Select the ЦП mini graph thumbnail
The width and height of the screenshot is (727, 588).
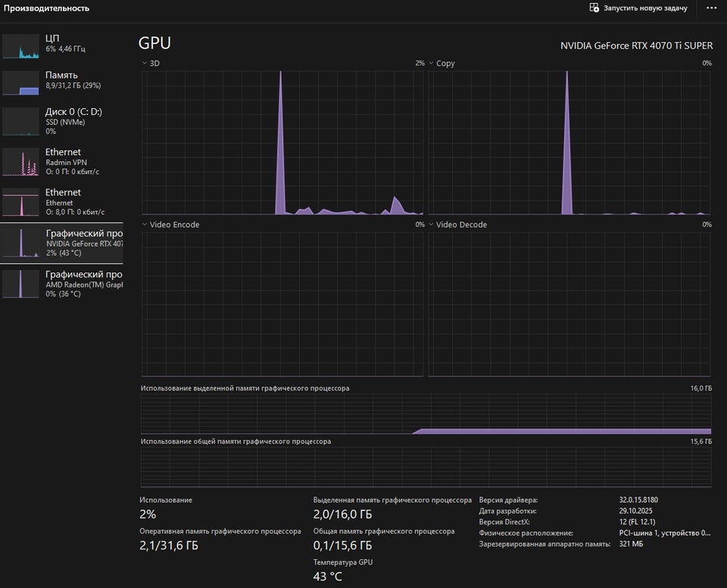[x=21, y=46]
